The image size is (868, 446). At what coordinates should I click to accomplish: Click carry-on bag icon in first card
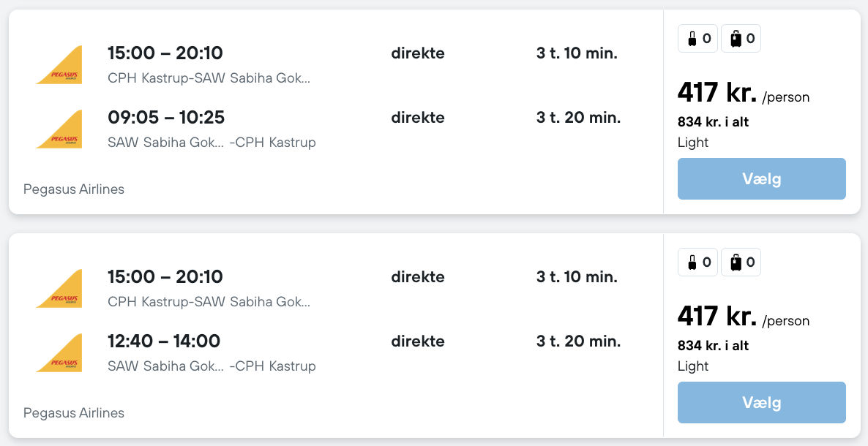pos(692,39)
